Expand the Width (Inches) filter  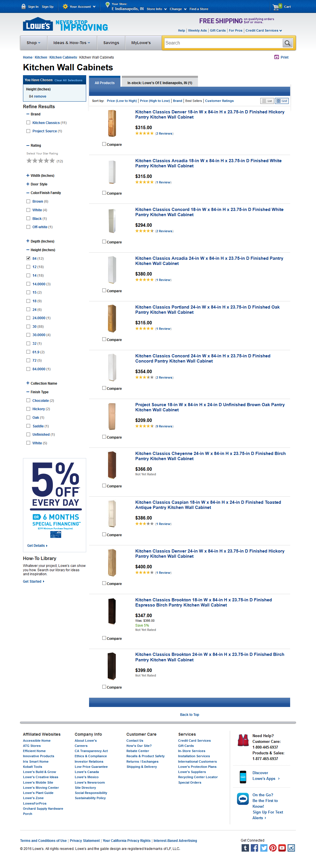pyautogui.click(x=28, y=176)
